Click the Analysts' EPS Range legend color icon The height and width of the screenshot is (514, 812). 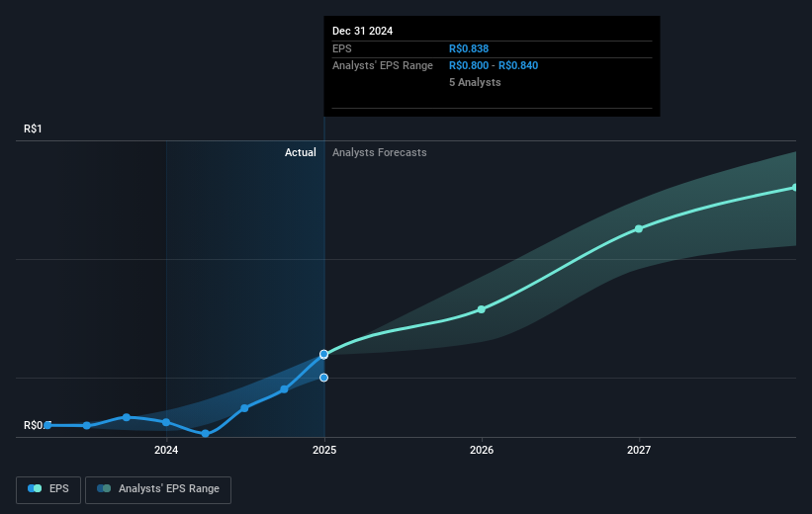tap(104, 488)
